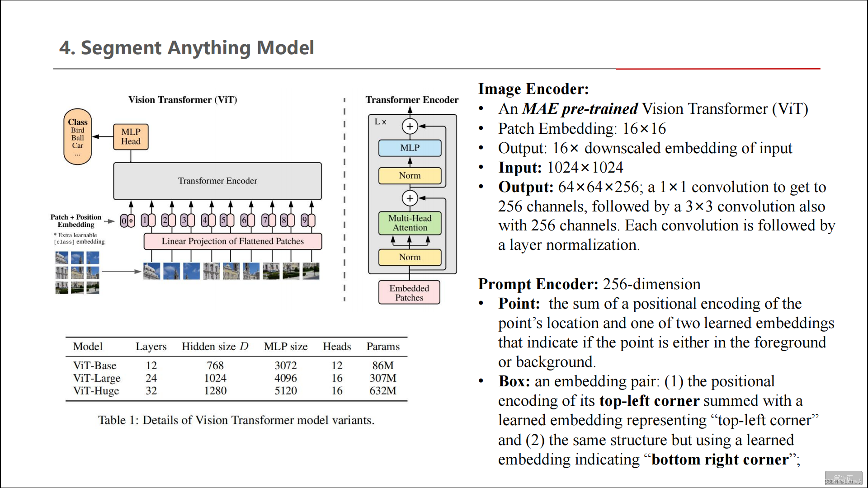
Task: Click the upper Norm block in Transformer Encoder
Action: point(409,176)
